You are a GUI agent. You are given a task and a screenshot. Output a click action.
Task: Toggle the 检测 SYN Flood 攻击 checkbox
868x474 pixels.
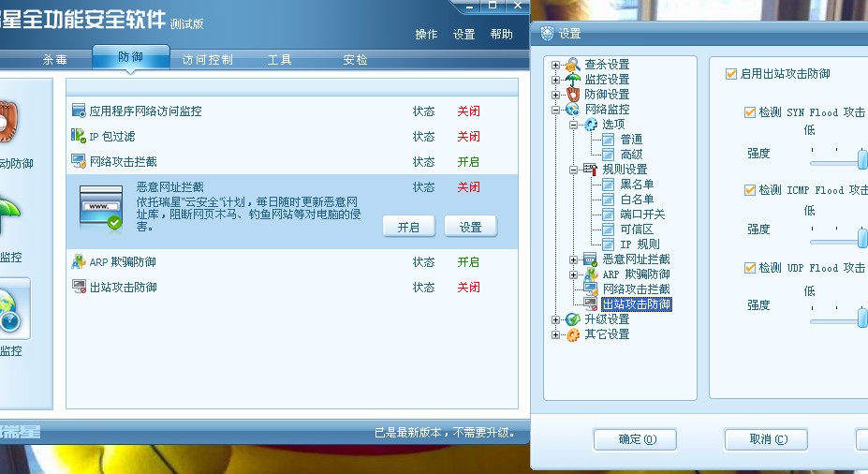point(749,112)
